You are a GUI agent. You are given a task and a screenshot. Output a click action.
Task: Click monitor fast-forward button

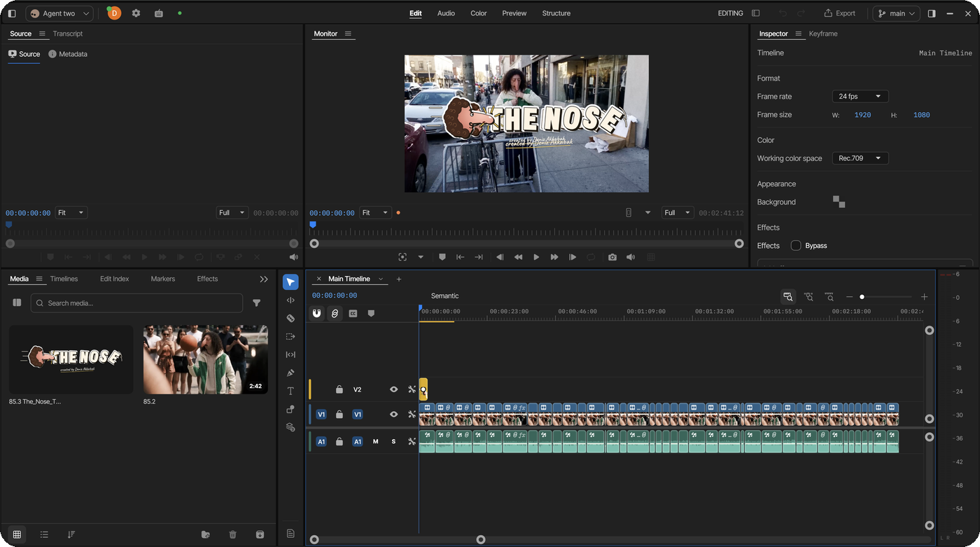(554, 257)
